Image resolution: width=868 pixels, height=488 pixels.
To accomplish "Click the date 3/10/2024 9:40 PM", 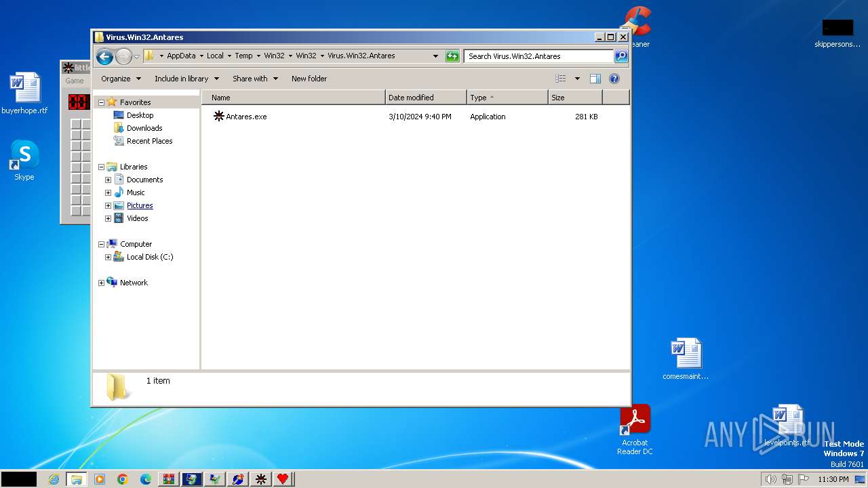I will pyautogui.click(x=420, y=117).
